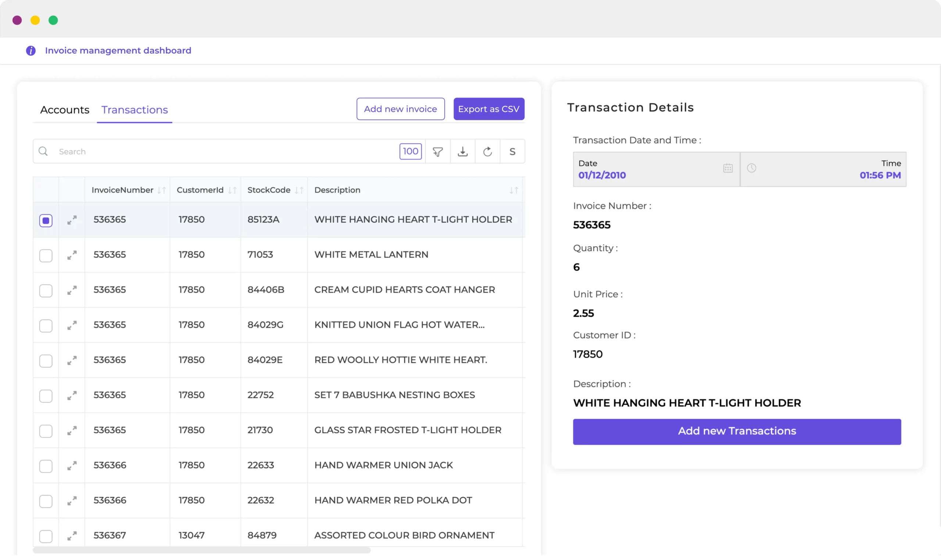
Task: Uncheck the selected WHITE HANGING HEART row
Action: coord(46,220)
